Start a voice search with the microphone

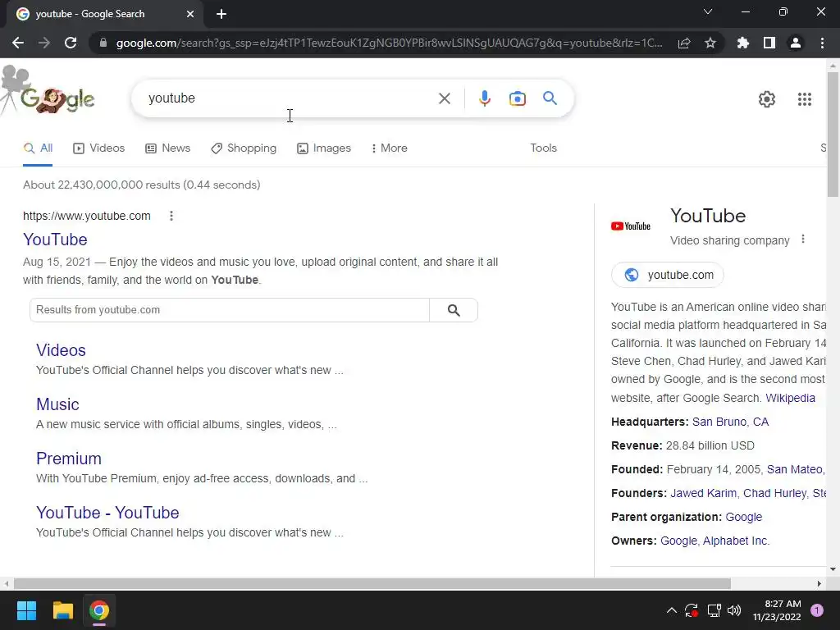484,98
